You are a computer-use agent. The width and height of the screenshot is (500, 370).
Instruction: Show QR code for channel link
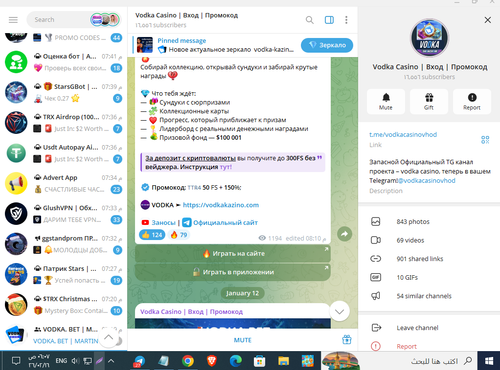click(485, 140)
